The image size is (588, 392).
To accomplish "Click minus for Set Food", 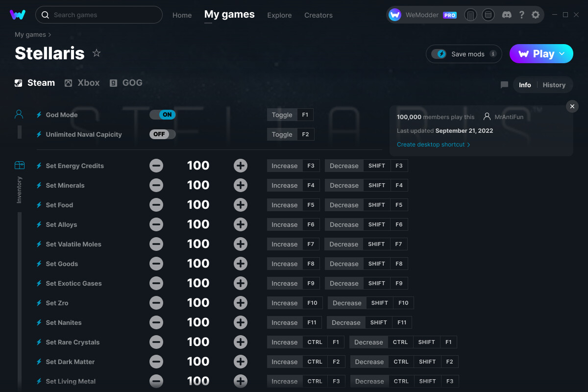I will [156, 205].
